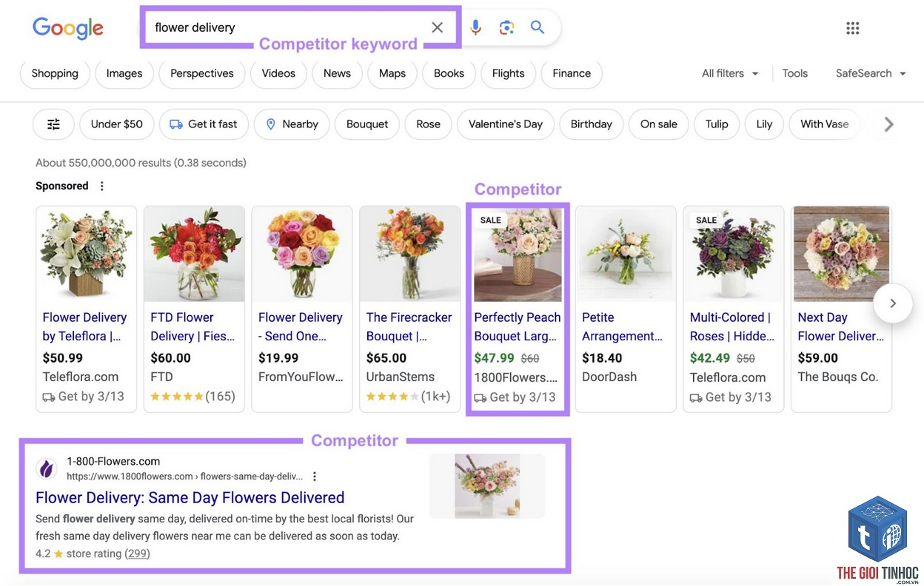This screenshot has height=586, width=924.
Task: Open Flower Delivery: Same Day Flowers Delivered
Action: click(190, 497)
